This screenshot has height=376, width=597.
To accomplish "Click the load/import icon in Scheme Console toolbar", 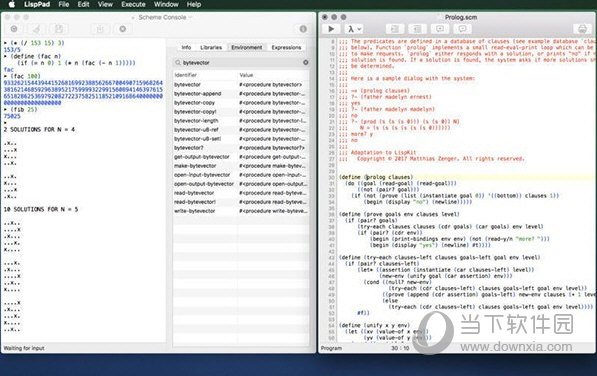I will point(100,29).
